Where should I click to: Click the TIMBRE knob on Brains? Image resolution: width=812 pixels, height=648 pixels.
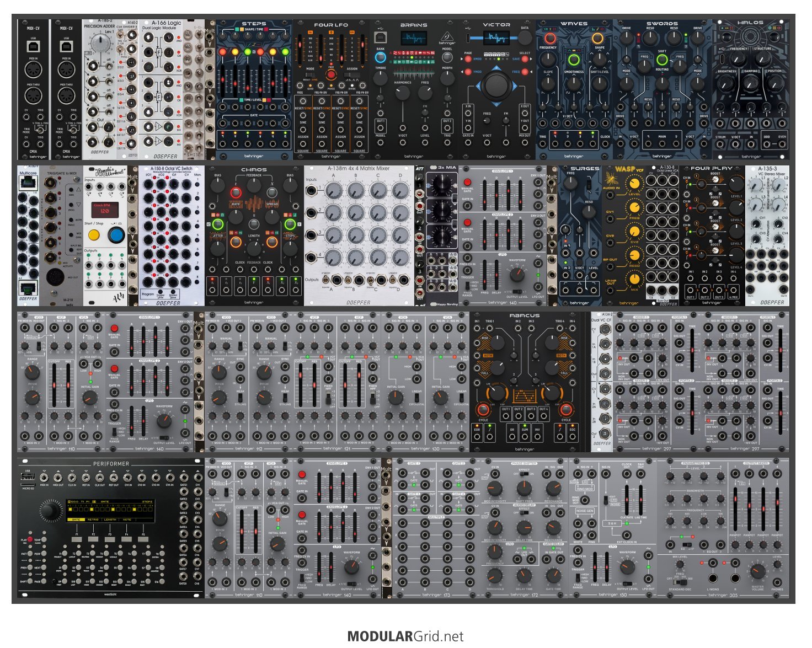click(x=380, y=78)
